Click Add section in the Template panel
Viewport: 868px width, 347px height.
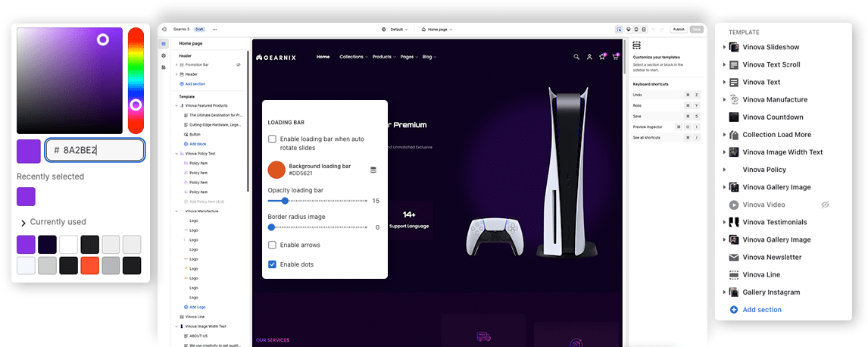(756, 310)
